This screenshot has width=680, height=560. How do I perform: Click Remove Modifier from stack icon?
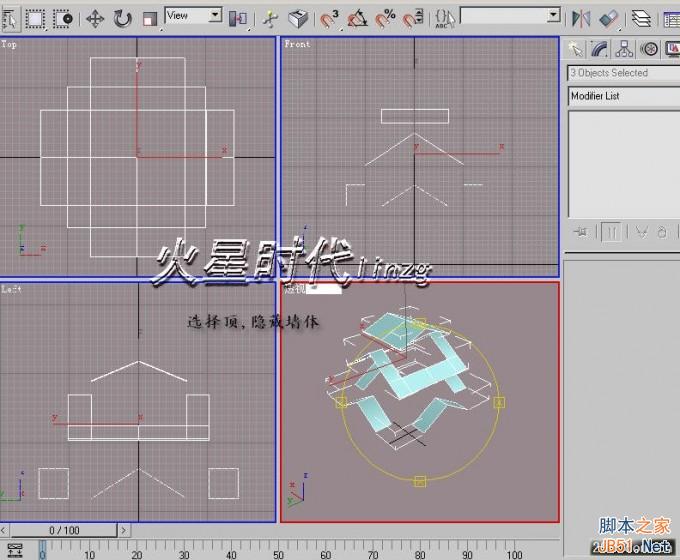pyautogui.click(x=662, y=232)
